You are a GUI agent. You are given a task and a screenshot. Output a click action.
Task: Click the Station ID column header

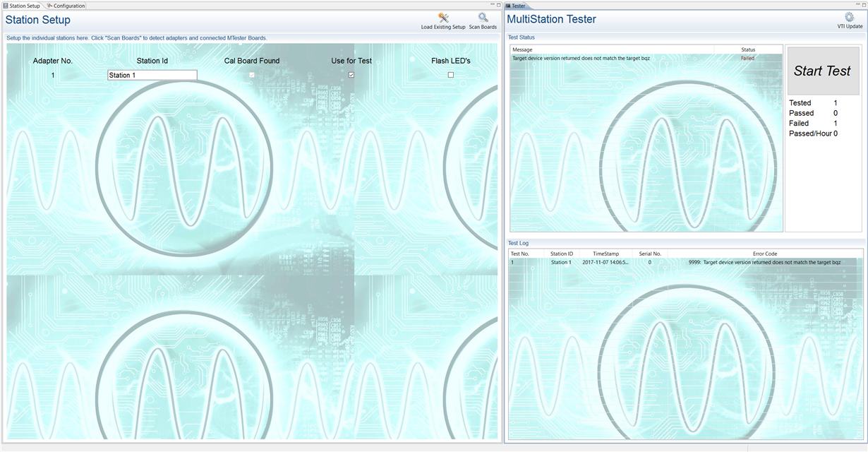pyautogui.click(x=562, y=254)
